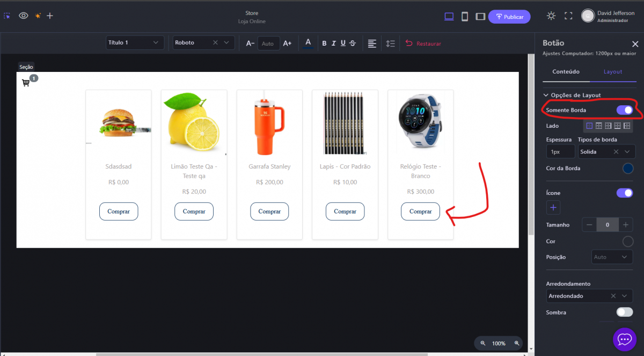
Task: Open the Título 1 style dropdown
Action: pyautogui.click(x=135, y=43)
